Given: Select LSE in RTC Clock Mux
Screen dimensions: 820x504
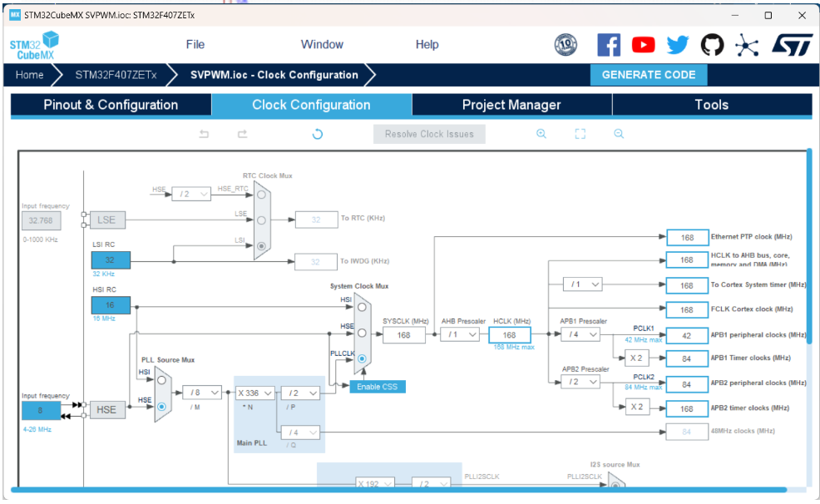Looking at the screenshot, I should pyautogui.click(x=261, y=220).
